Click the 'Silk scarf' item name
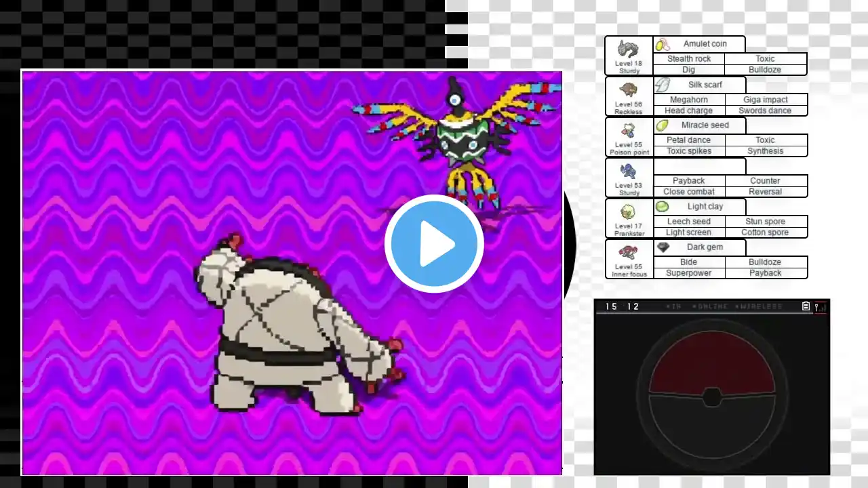Image resolution: width=868 pixels, height=488 pixels. 705,85
